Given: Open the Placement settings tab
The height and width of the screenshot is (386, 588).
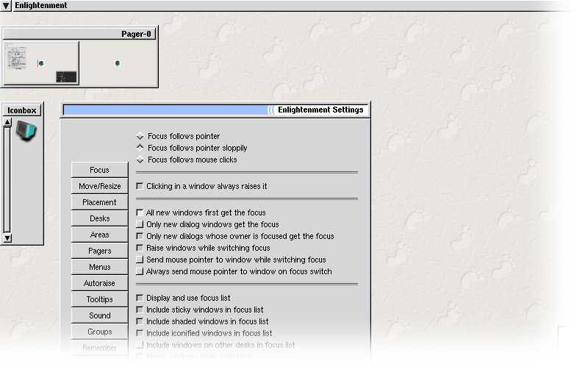Looking at the screenshot, I should coord(99,202).
